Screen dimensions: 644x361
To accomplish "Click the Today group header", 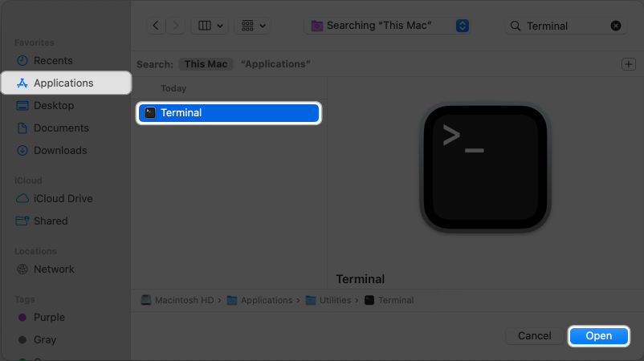I will pos(173,88).
